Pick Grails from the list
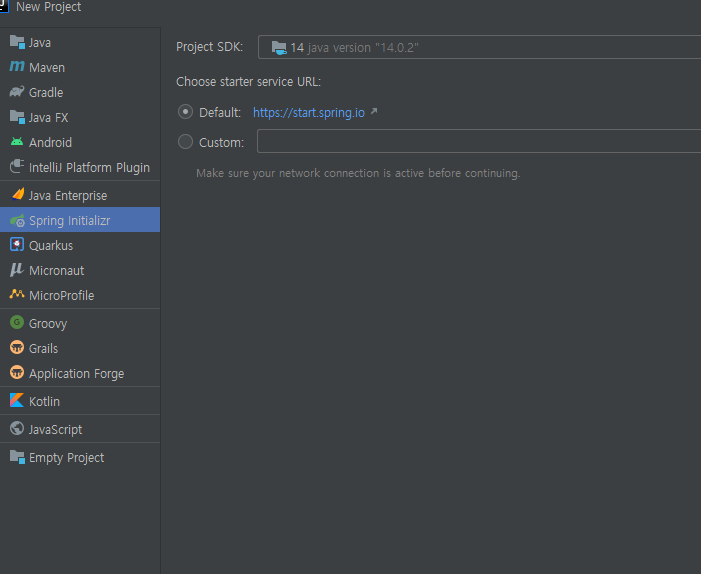701x574 pixels. click(x=80, y=348)
